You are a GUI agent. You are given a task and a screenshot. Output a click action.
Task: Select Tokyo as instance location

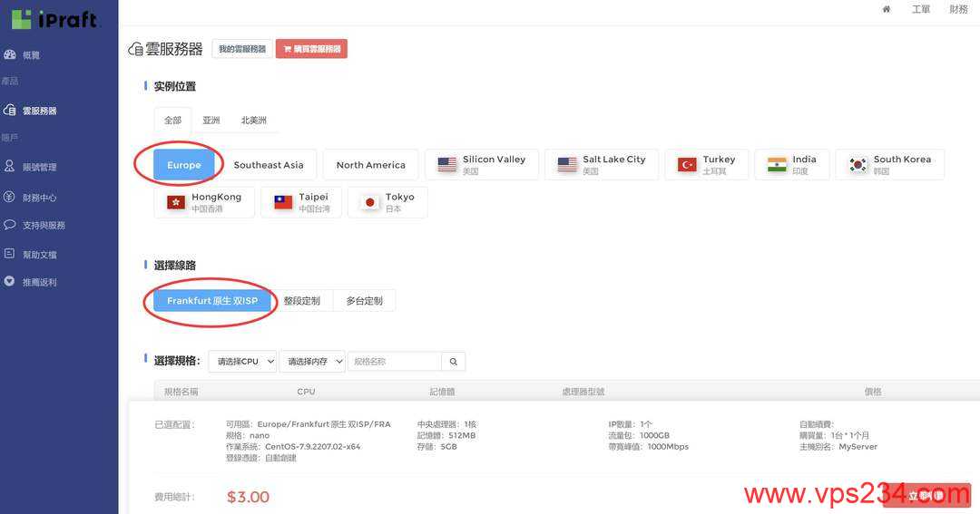coord(388,202)
